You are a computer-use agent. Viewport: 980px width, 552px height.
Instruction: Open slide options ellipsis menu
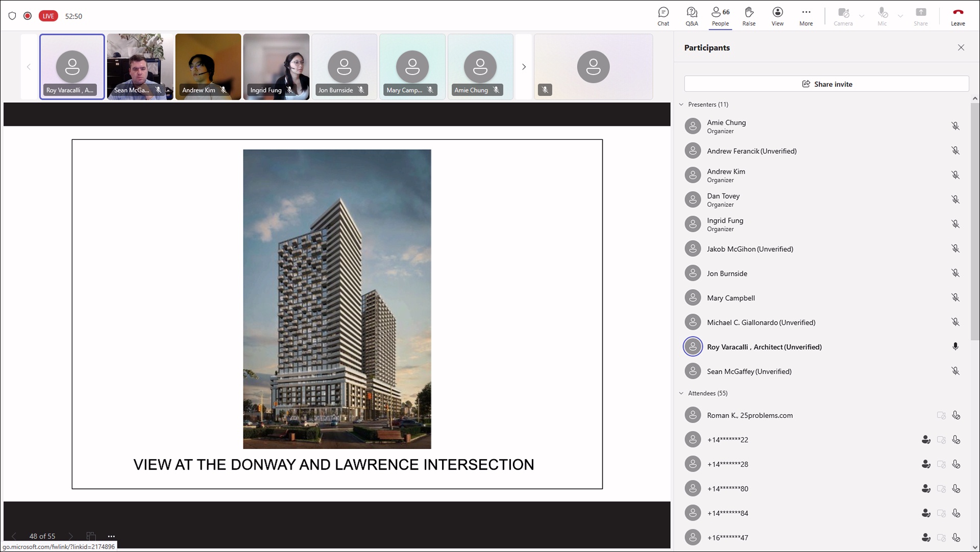[x=111, y=536]
